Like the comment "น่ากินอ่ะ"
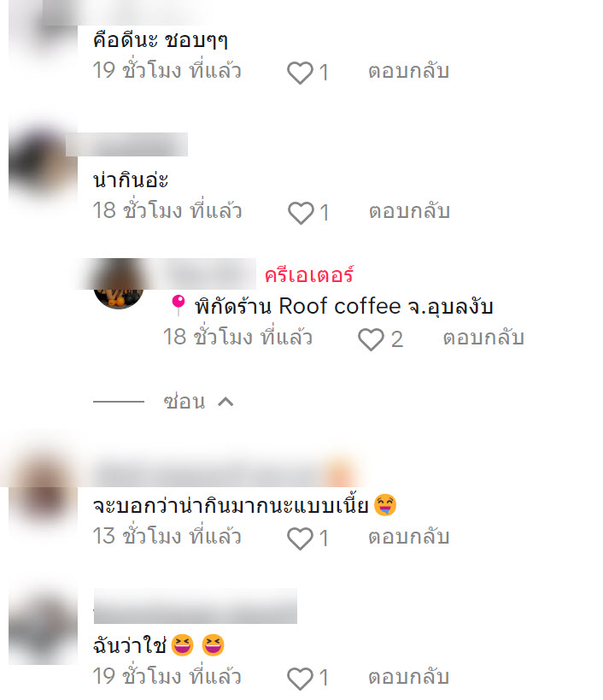Viewport: 603px width, 700px height. point(301,213)
